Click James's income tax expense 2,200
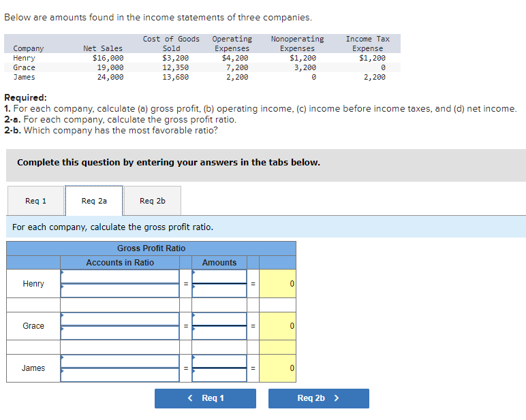Viewport: 526px width, 420px height. click(375, 77)
